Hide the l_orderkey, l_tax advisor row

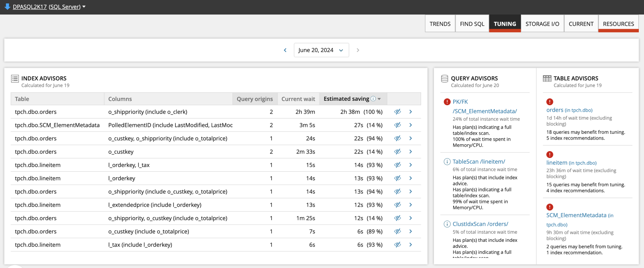tap(397, 165)
